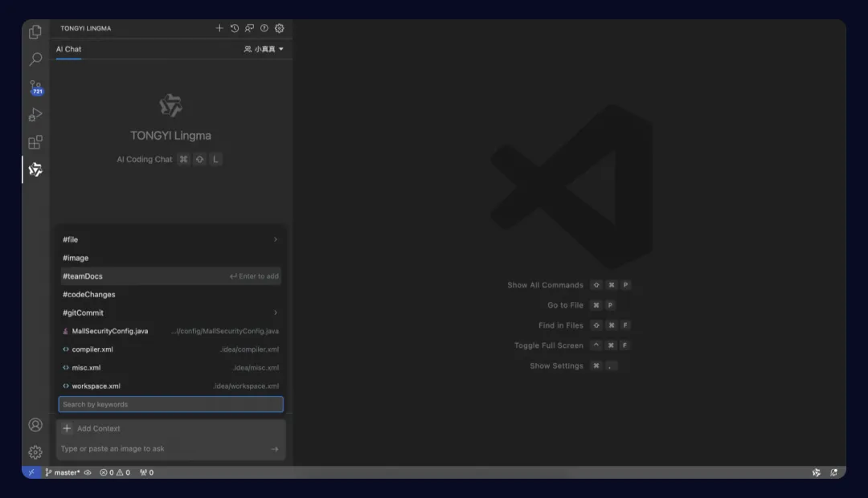Select the #gitCommit context option
Image resolution: width=868 pixels, height=498 pixels.
(x=170, y=312)
